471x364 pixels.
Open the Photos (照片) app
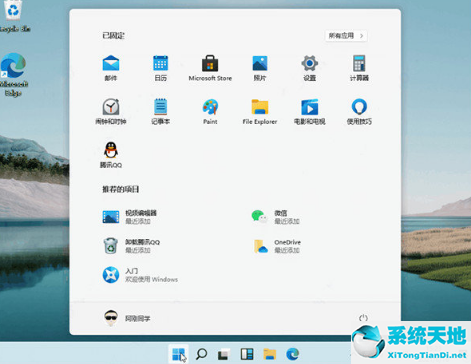coord(260,68)
